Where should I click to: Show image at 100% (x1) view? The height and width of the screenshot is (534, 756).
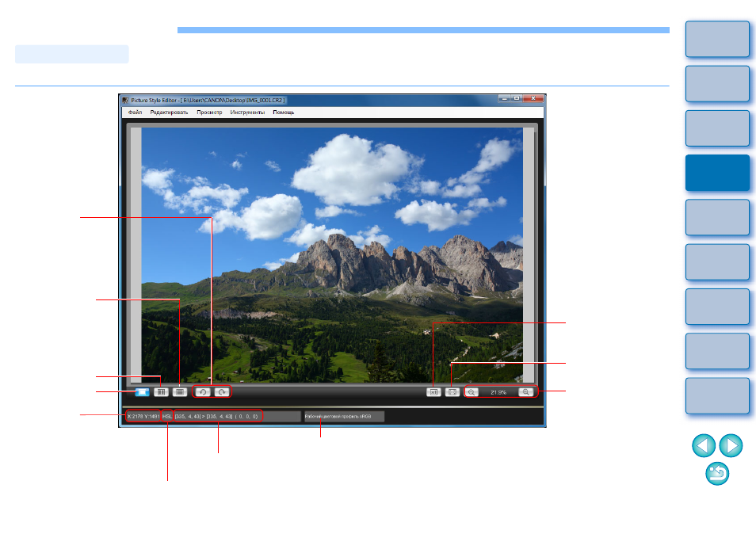click(x=434, y=392)
